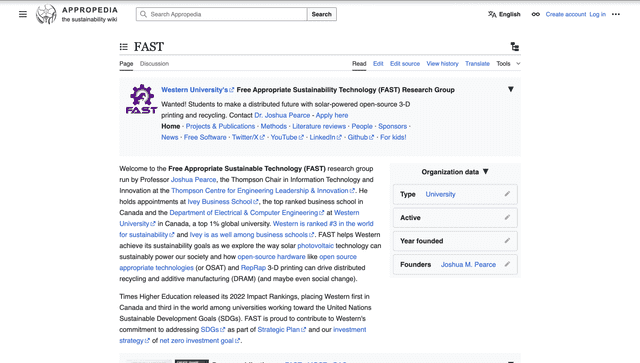Click the Joshua M. Pearce founder link
This screenshot has height=363, width=640.
click(x=468, y=265)
